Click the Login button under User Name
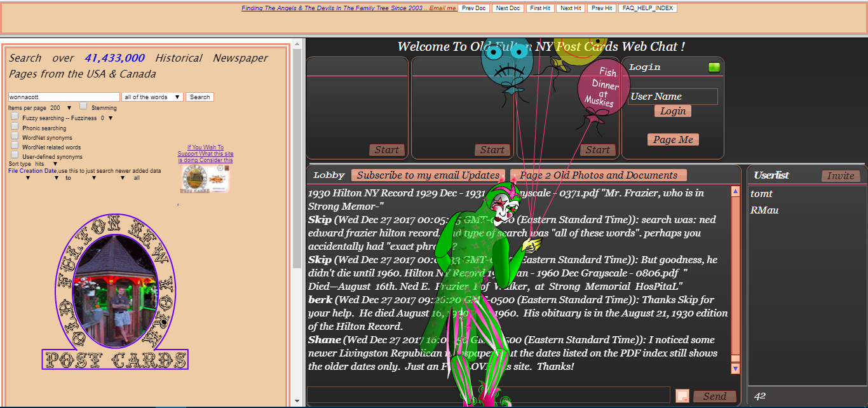The image size is (868, 408). 673,111
